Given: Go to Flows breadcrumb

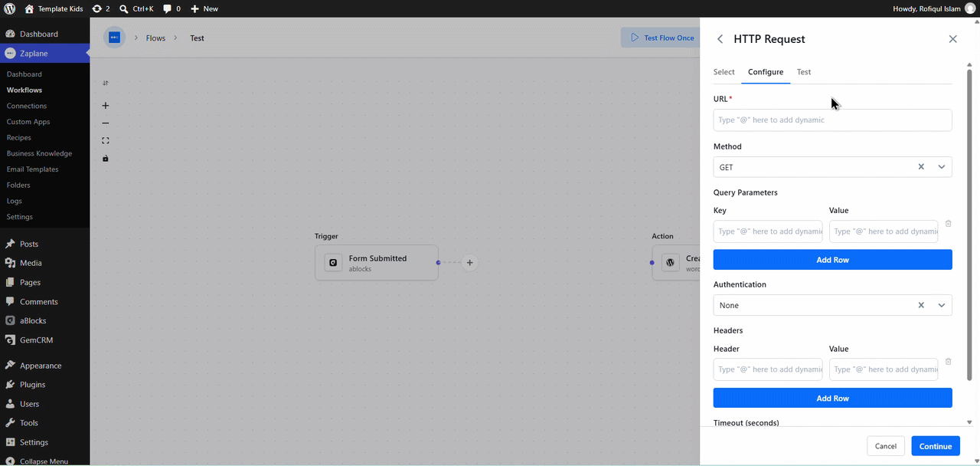Looking at the screenshot, I should click(x=155, y=38).
